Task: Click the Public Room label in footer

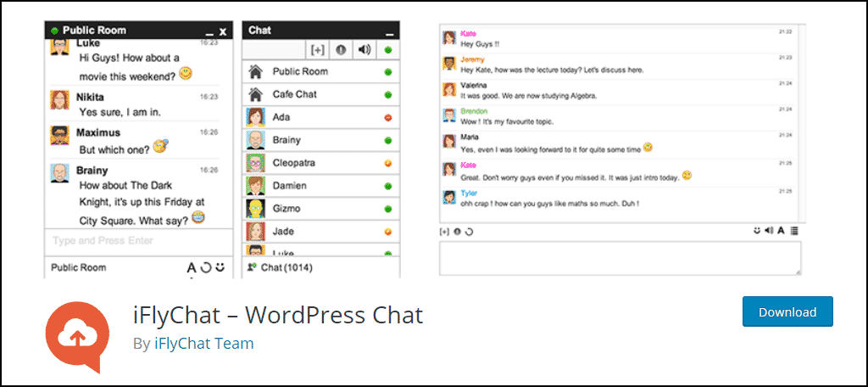Action: tap(79, 267)
